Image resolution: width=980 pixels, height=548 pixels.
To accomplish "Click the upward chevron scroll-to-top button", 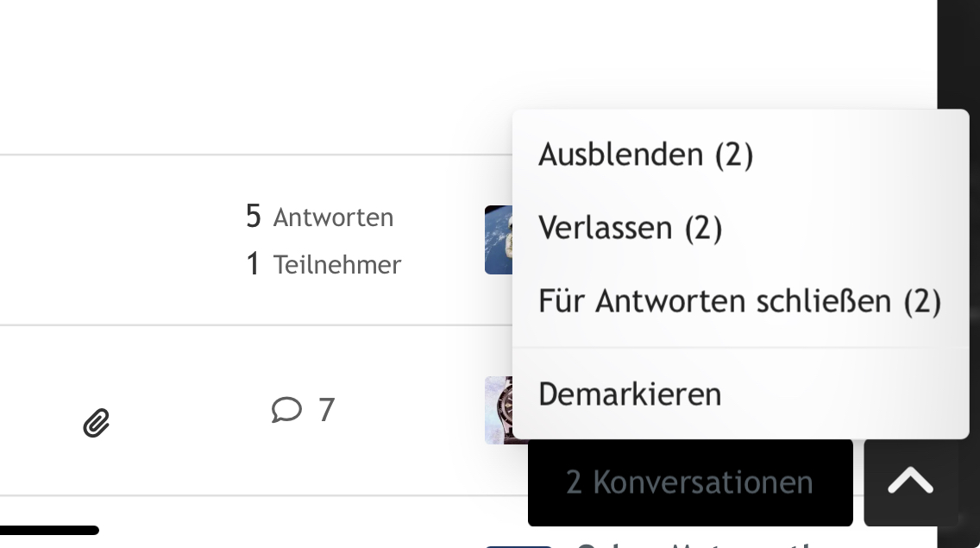I will 910,482.
